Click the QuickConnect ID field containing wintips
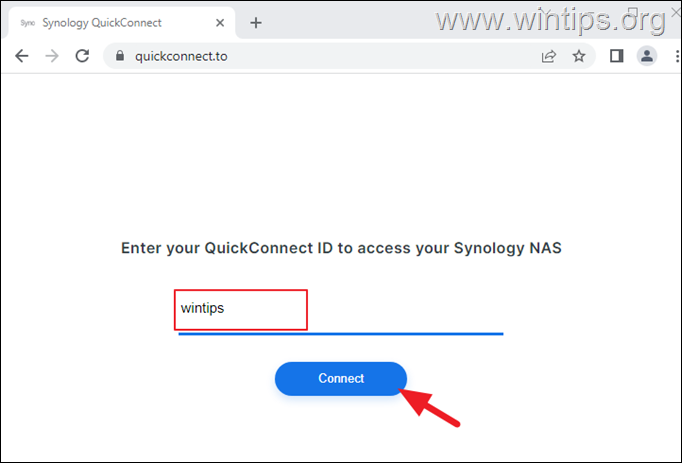The image size is (682, 463). pos(241,309)
